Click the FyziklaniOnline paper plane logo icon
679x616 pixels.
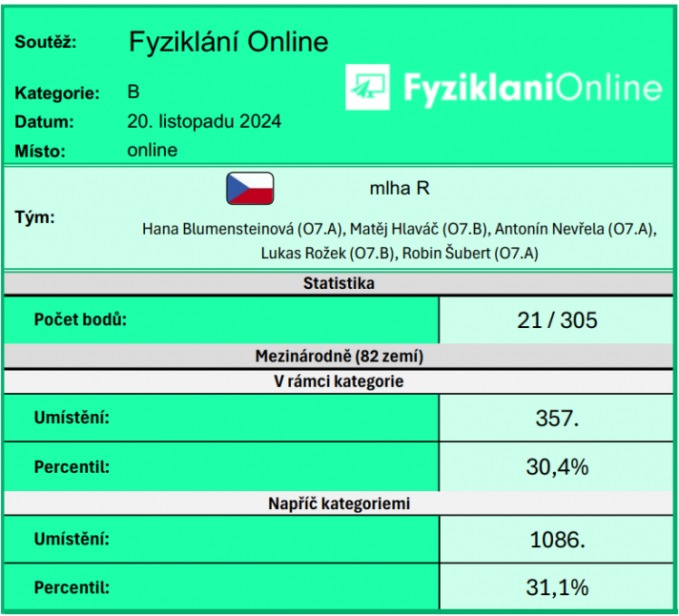(367, 87)
